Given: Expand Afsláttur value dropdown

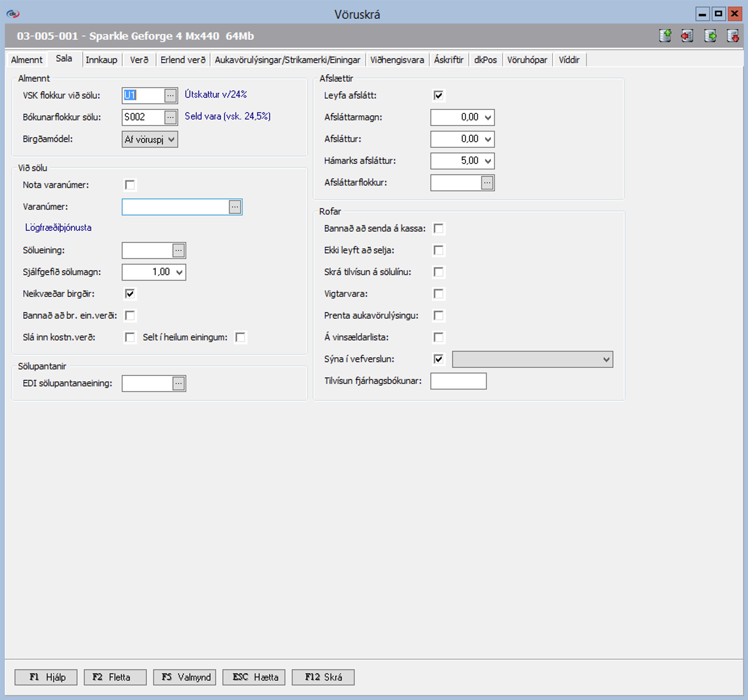Looking at the screenshot, I should pos(488,140).
